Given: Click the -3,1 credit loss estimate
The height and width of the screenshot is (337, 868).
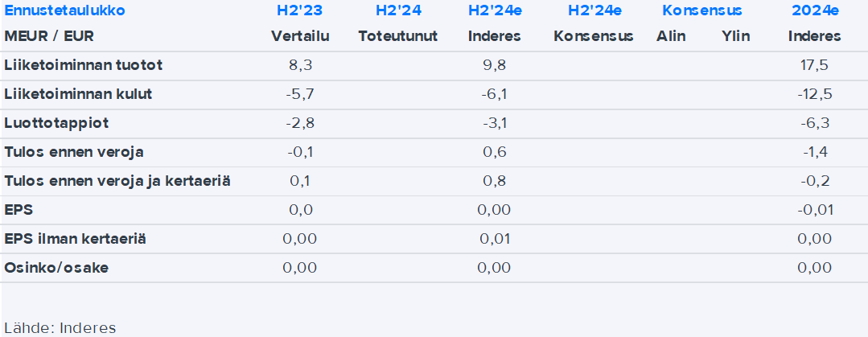Looking at the screenshot, I should click(494, 123).
